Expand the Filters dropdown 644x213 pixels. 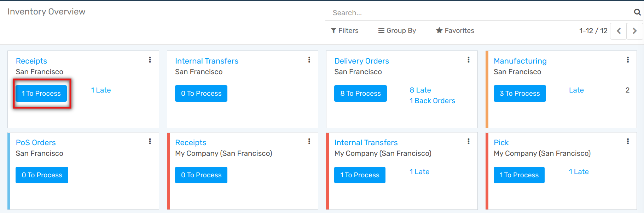pos(344,31)
